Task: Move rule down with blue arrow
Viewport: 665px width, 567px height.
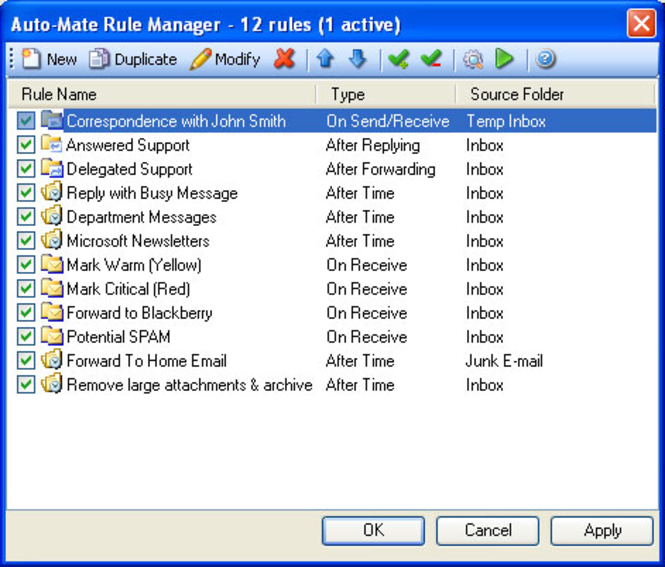Action: (358, 59)
